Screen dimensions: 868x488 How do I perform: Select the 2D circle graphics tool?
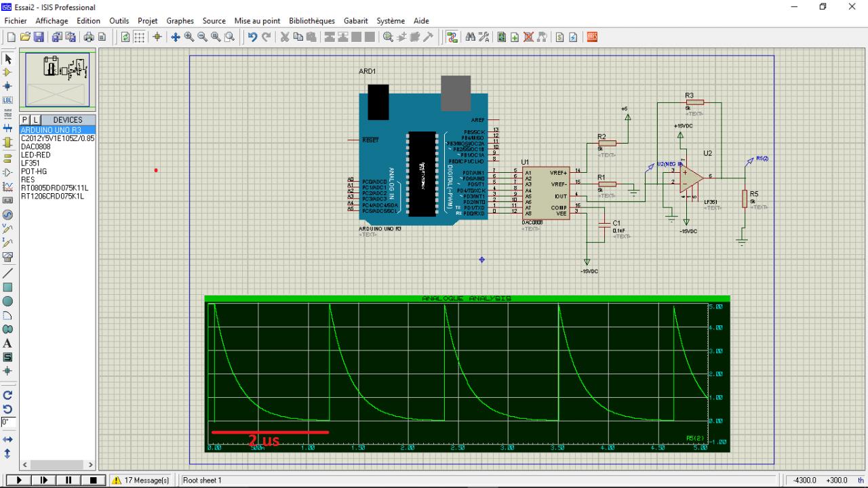pos(8,301)
